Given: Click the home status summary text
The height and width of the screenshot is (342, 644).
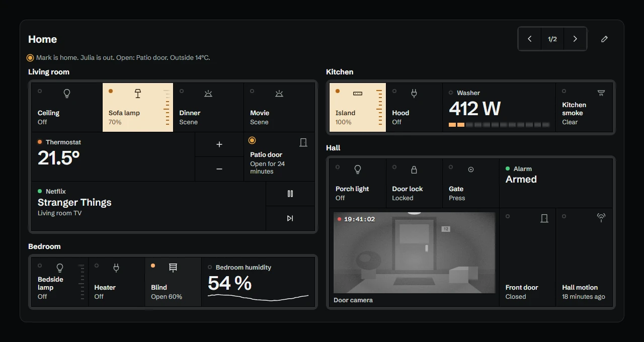Looking at the screenshot, I should (x=123, y=58).
